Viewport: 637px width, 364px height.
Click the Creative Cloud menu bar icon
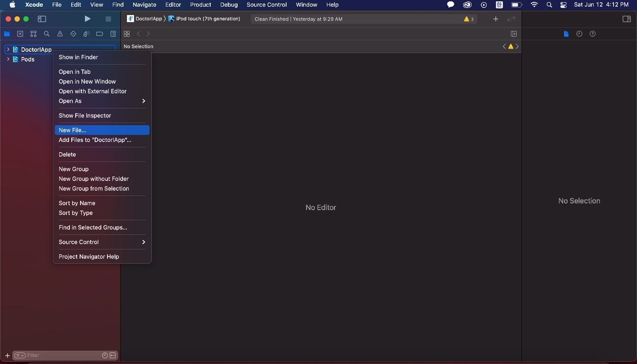[x=467, y=5]
